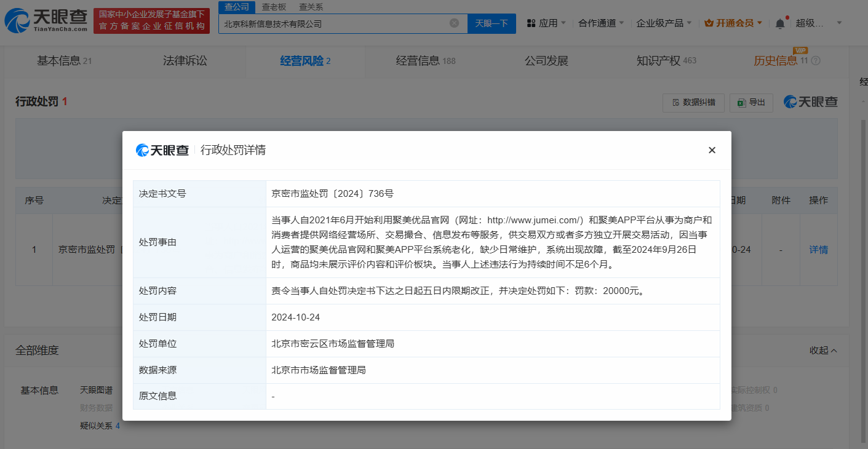Expand the 合作通道 dropdown
This screenshot has width=868, height=449.
(601, 23)
